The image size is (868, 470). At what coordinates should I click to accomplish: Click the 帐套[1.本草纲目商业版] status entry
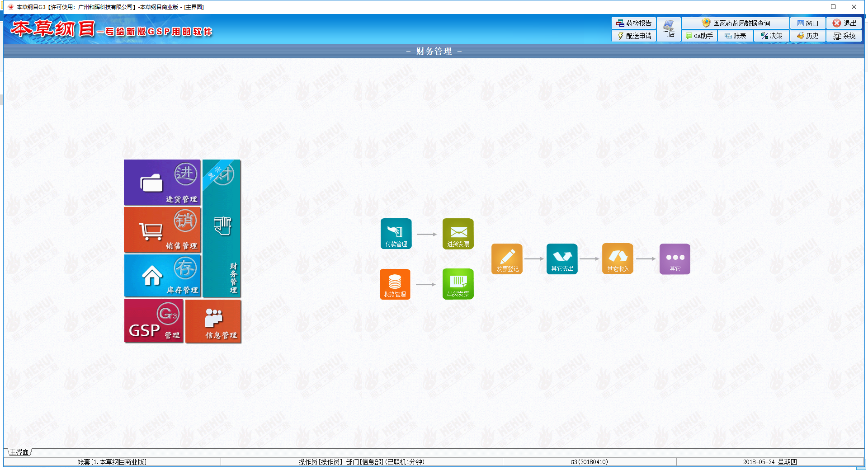pos(112,462)
